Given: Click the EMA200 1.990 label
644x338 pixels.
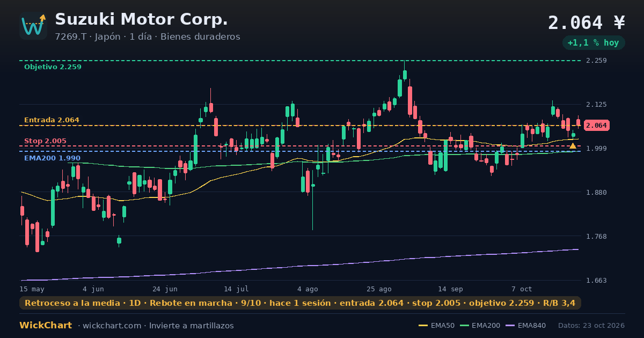Looking at the screenshot, I should pyautogui.click(x=52, y=158).
